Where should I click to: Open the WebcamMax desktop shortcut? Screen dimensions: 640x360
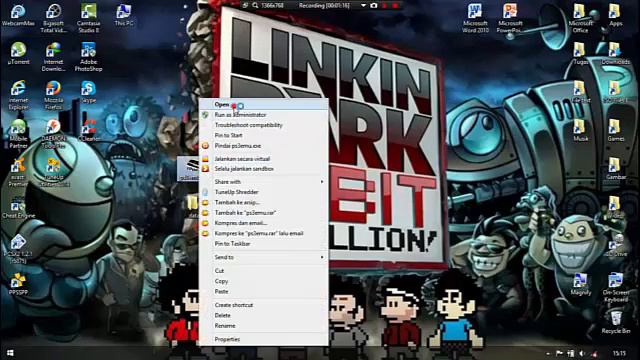pos(18,16)
